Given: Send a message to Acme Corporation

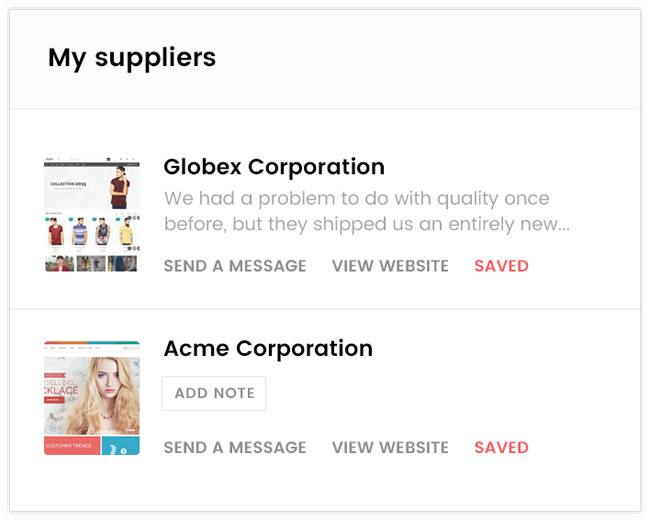Looking at the screenshot, I should [x=235, y=448].
